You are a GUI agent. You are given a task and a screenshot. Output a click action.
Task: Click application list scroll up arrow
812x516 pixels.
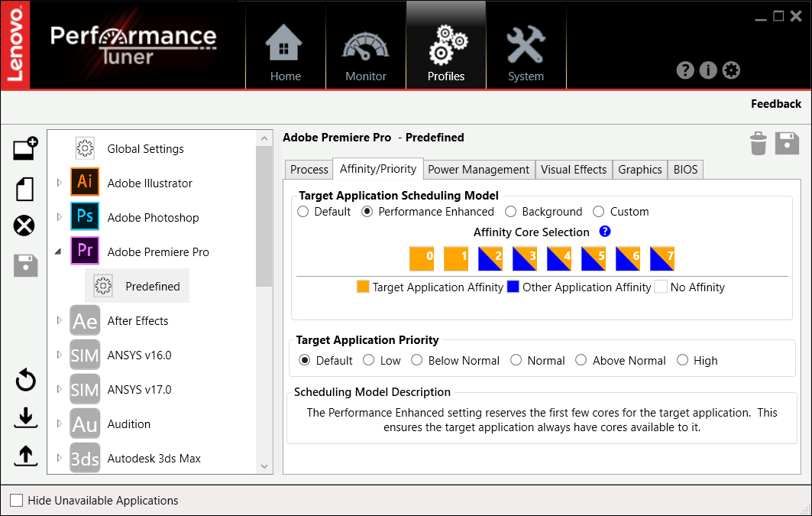(264, 138)
